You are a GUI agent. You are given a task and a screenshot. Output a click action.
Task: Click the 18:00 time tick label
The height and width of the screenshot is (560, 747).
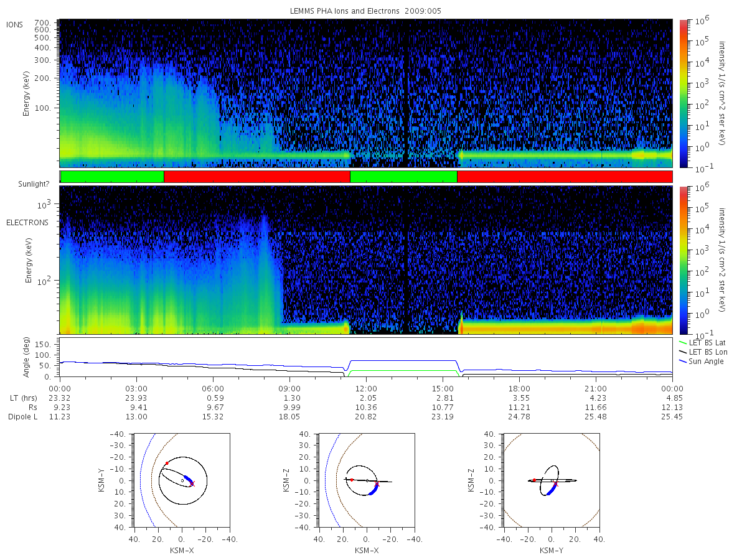pyautogui.click(x=519, y=389)
